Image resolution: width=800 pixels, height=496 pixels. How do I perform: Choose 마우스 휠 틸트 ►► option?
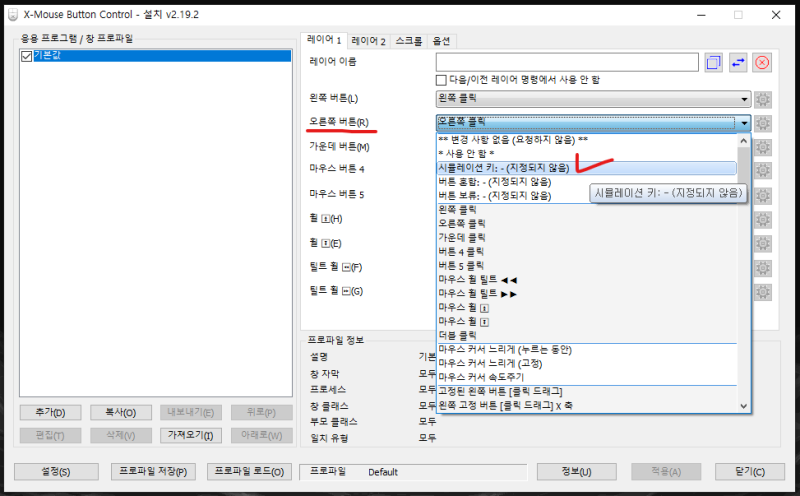click(x=587, y=293)
